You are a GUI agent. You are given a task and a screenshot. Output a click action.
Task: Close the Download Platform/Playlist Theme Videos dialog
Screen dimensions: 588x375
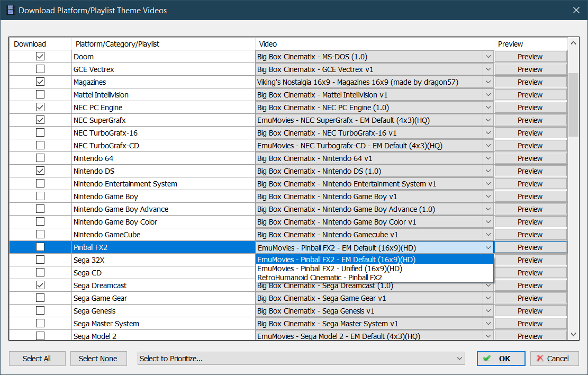pyautogui.click(x=576, y=10)
